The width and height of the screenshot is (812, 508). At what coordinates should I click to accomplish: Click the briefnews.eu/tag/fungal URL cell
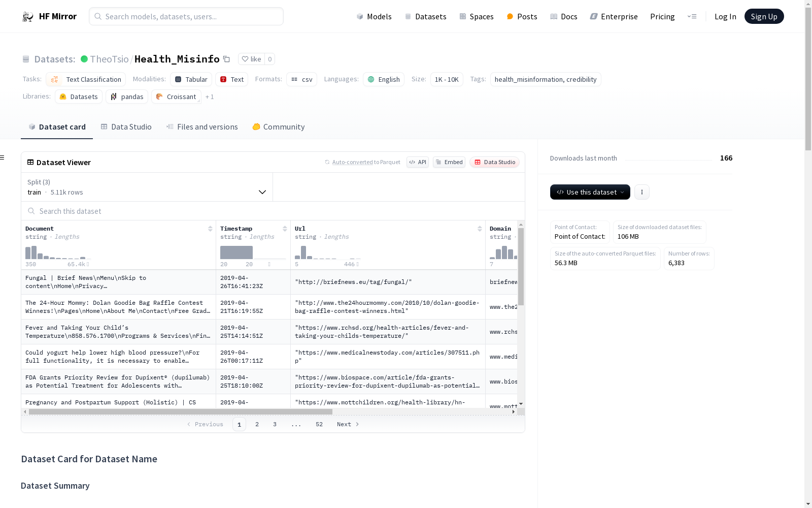click(388, 282)
